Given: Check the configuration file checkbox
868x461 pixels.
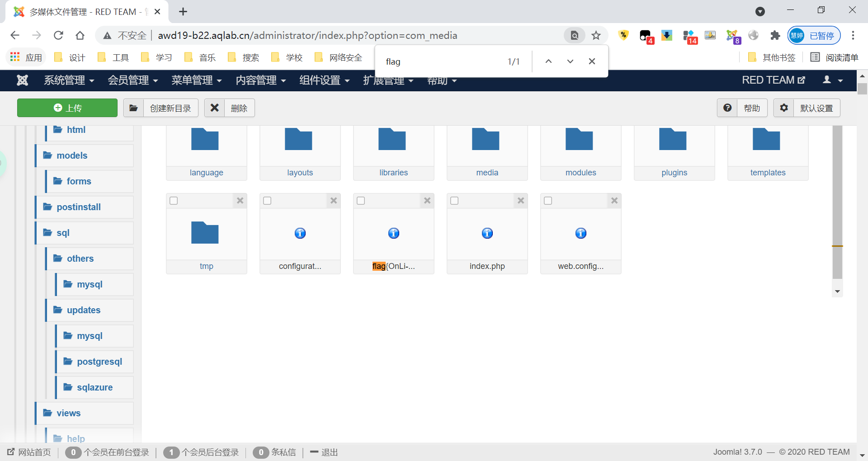Looking at the screenshot, I should [x=267, y=201].
